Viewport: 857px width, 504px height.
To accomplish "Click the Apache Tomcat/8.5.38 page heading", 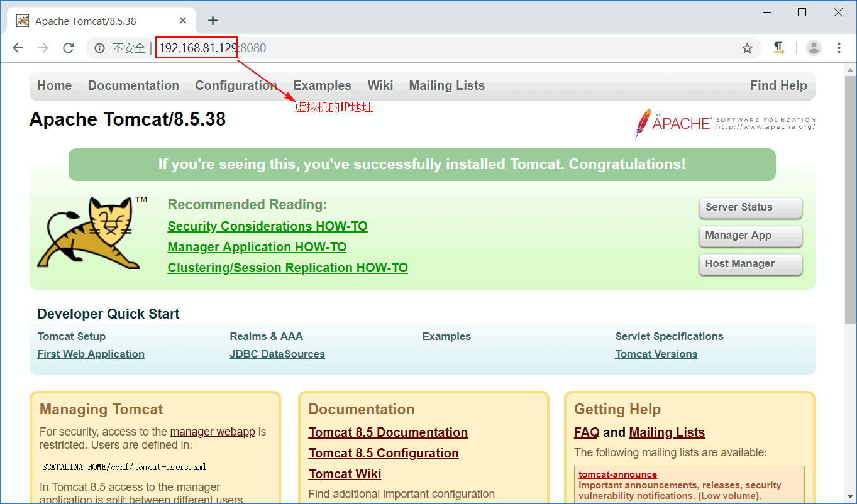I will pyautogui.click(x=128, y=119).
